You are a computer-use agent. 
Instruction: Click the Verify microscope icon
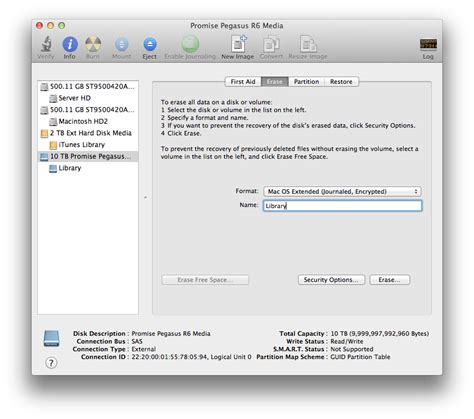coord(46,44)
